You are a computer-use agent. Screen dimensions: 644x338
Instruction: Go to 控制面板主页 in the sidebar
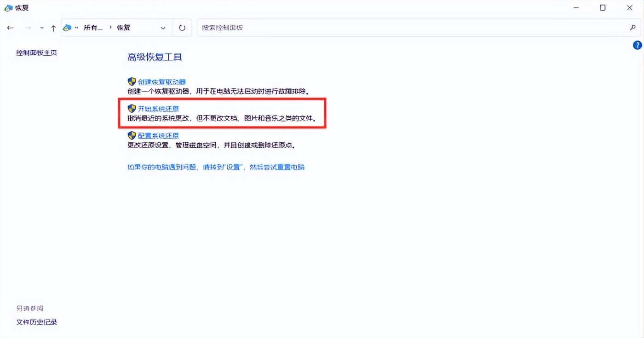tap(36, 52)
